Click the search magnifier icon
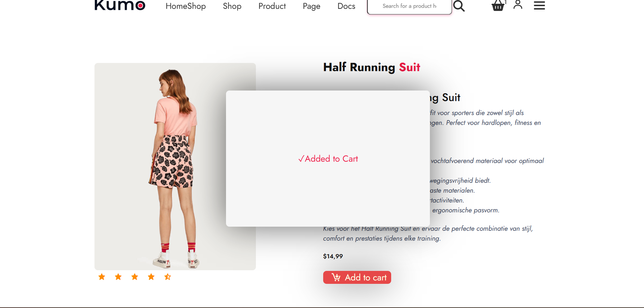This screenshot has width=644, height=308. (459, 6)
